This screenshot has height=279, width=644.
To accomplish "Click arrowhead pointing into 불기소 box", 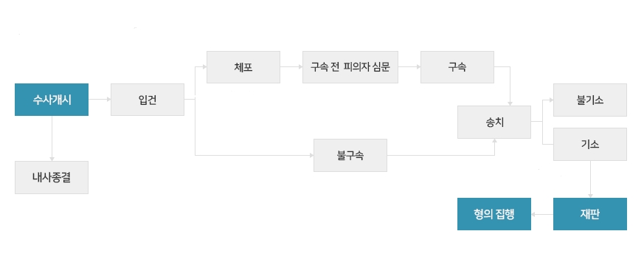I will (x=552, y=100).
